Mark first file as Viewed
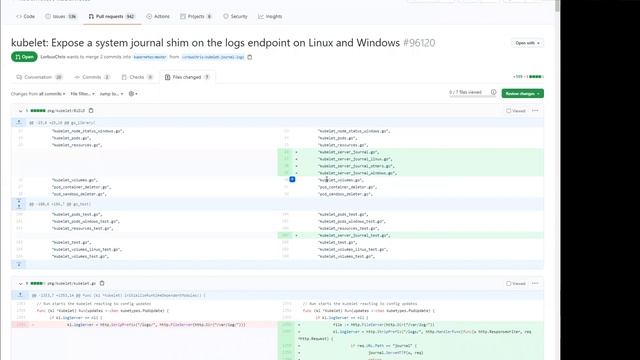Image resolution: width=640 pixels, height=360 pixels. (x=516, y=111)
